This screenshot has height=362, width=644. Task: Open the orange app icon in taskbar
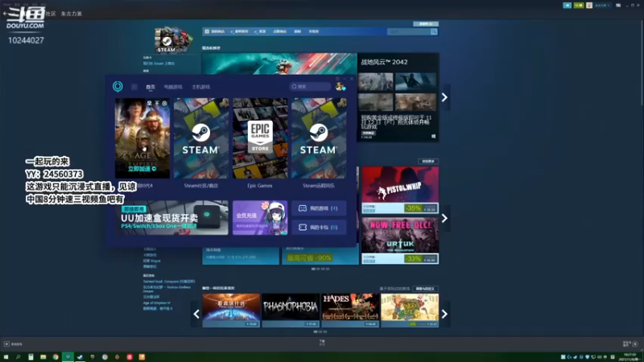click(x=142, y=357)
